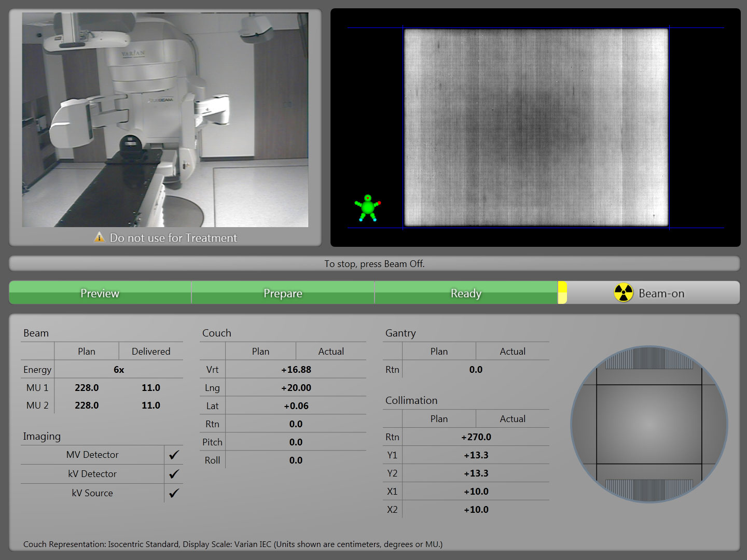
Task: Select the green machine-motion avatar on the MV image
Action: pos(367,206)
